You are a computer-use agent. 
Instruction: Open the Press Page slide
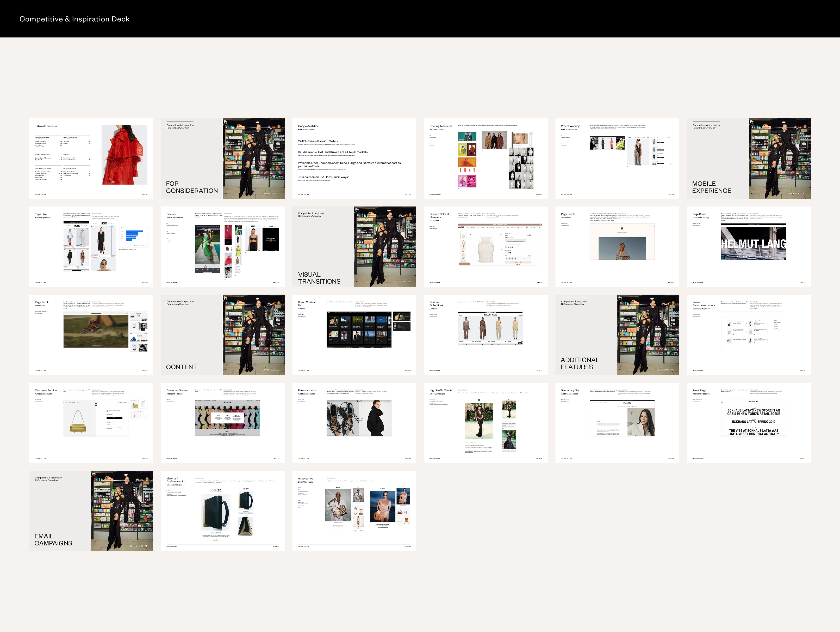[x=749, y=423]
